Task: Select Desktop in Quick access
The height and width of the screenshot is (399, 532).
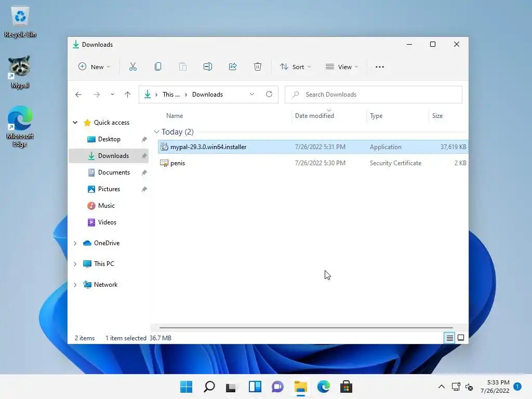Action: click(109, 139)
